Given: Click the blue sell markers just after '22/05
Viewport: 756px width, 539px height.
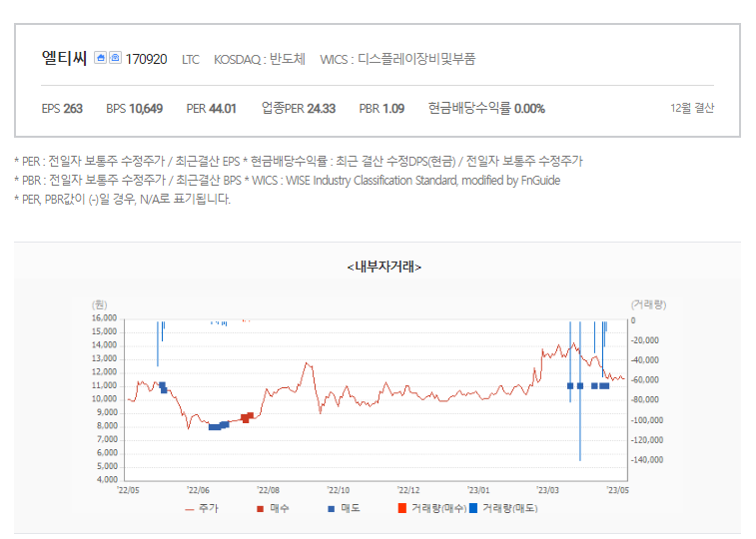Looking at the screenshot, I should coord(163,387).
